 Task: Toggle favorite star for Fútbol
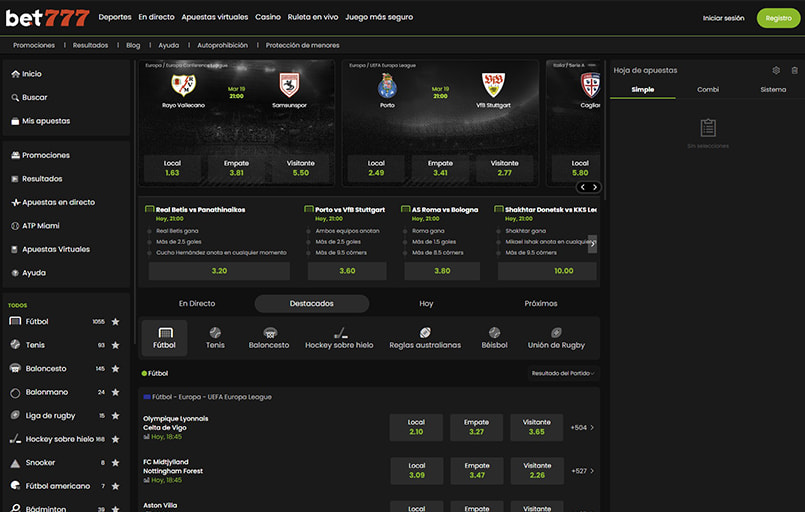[x=116, y=322]
